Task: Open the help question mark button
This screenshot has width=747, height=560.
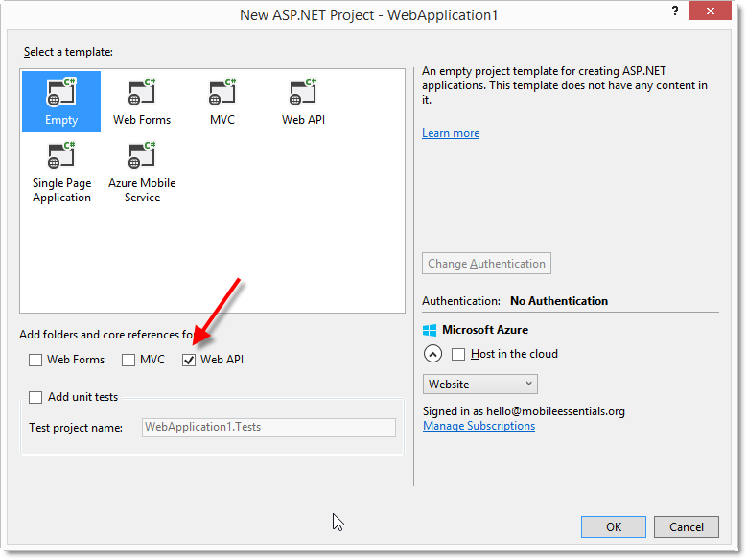Action: pyautogui.click(x=675, y=11)
